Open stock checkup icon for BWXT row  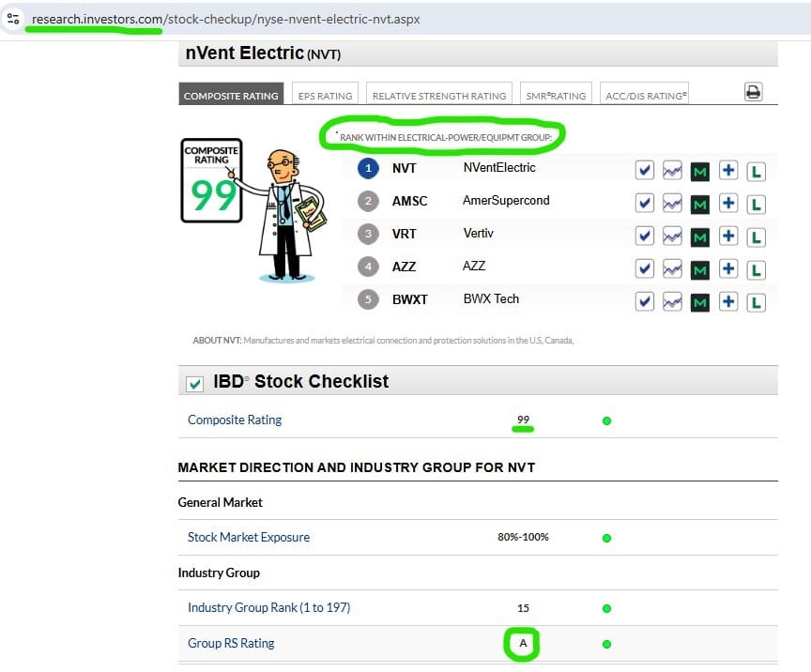tap(645, 301)
